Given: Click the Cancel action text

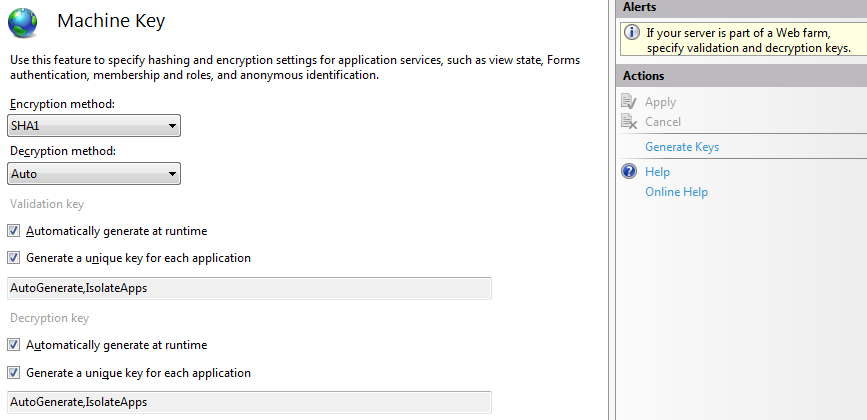Looking at the screenshot, I should tap(663, 122).
